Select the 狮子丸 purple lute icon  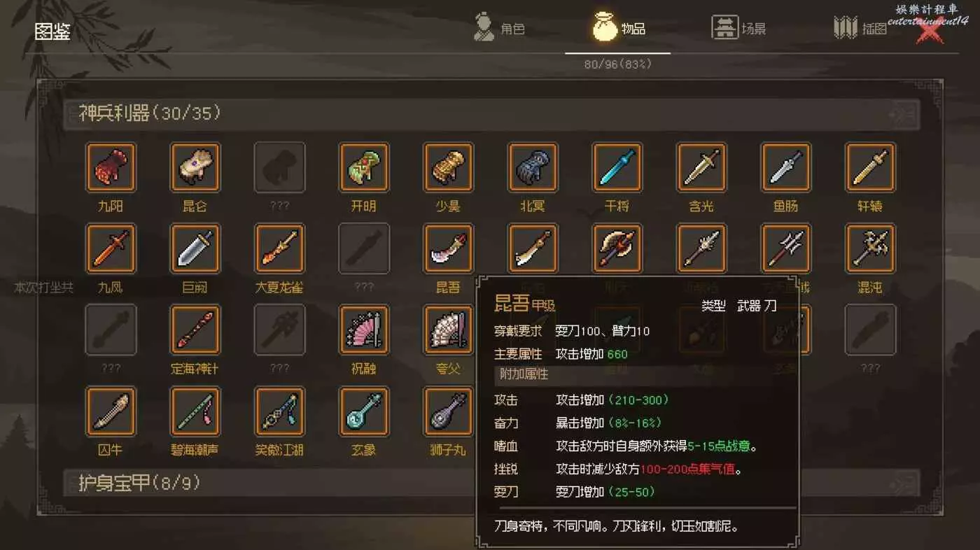(x=448, y=411)
